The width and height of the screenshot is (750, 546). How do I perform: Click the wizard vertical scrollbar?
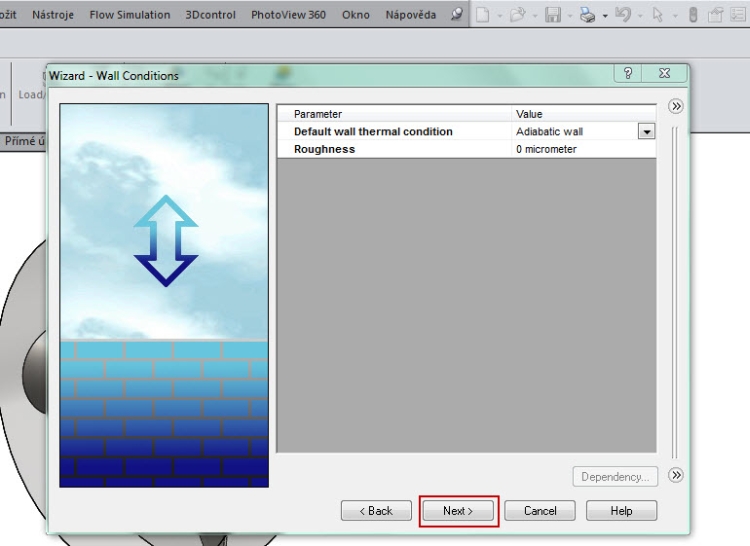(675, 292)
